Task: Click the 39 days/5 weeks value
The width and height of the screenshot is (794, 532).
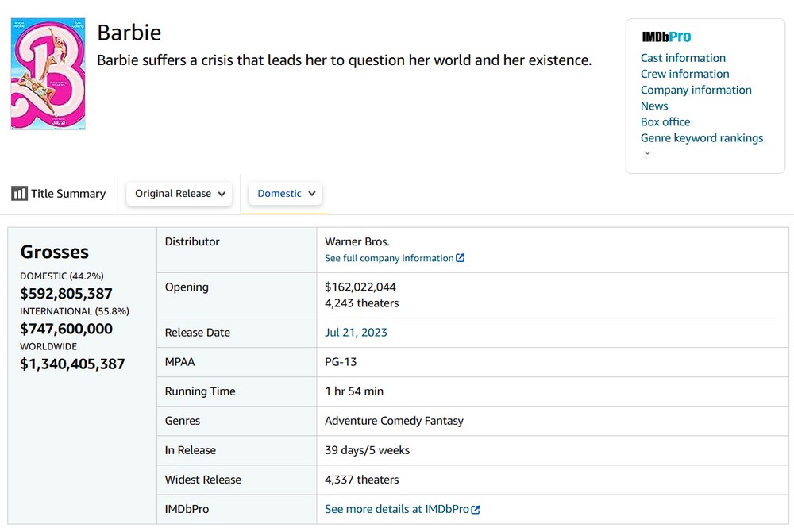Action: (x=367, y=450)
